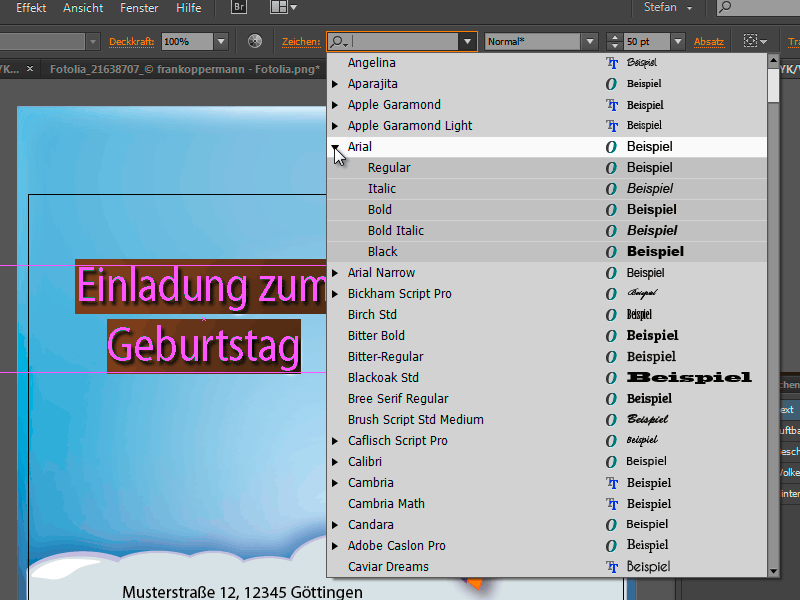
Task: Click the TrueType icon beside Angelina
Action: pos(612,63)
